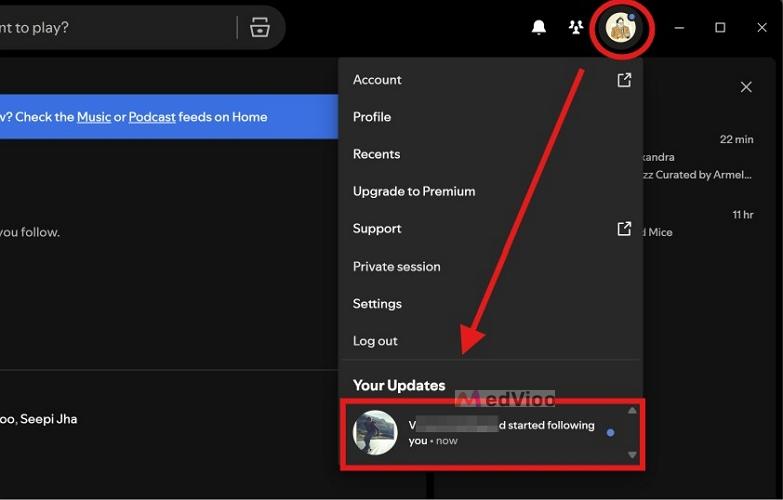Click the profile avatar in top bar

[621, 27]
